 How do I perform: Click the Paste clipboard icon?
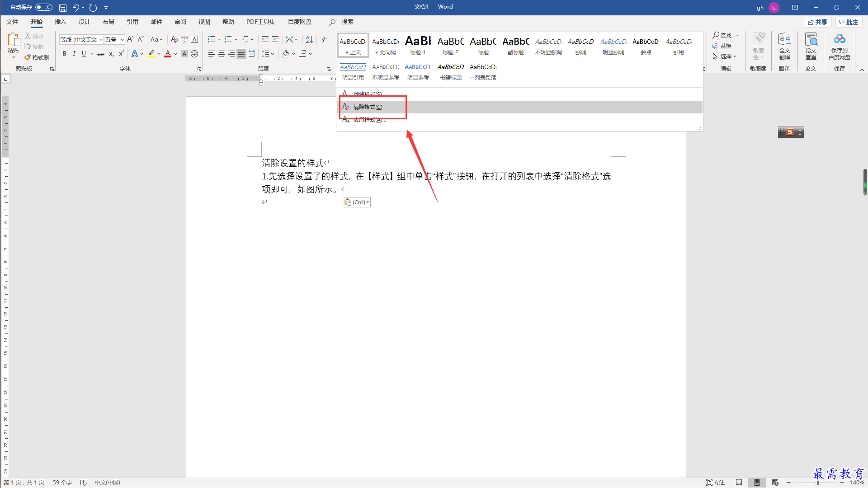point(13,40)
